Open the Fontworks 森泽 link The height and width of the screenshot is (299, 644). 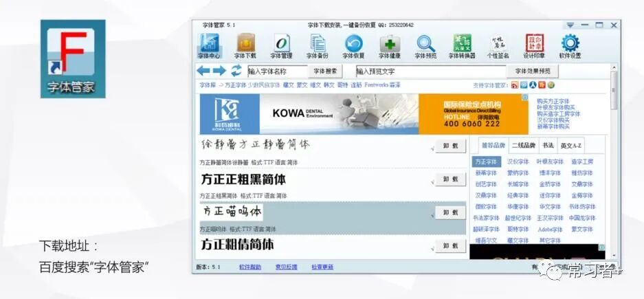coord(382,85)
